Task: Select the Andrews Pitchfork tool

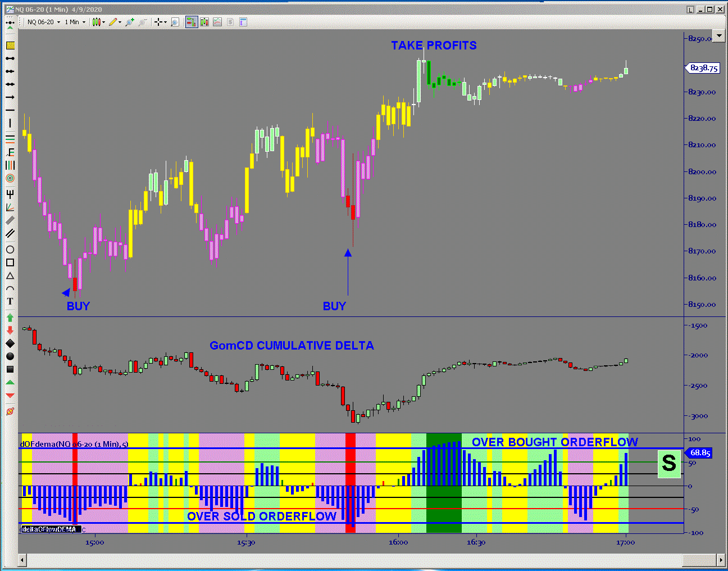Action: 10,194
